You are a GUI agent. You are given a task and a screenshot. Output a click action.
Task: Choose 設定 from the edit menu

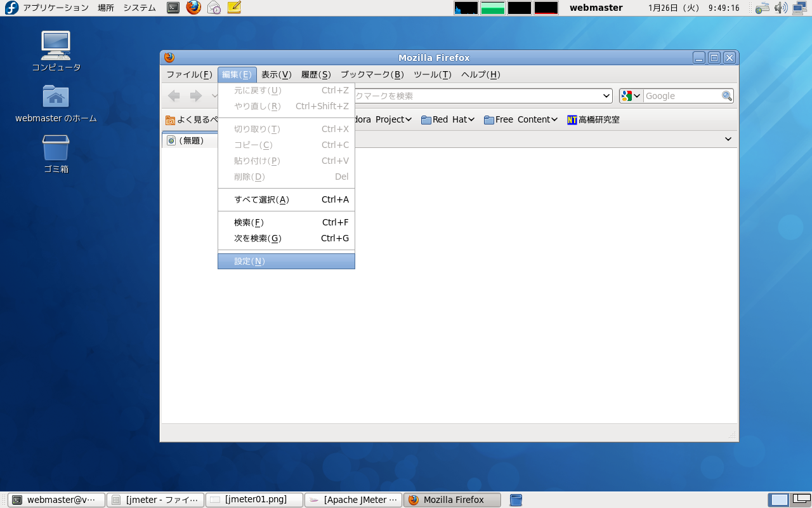click(286, 261)
